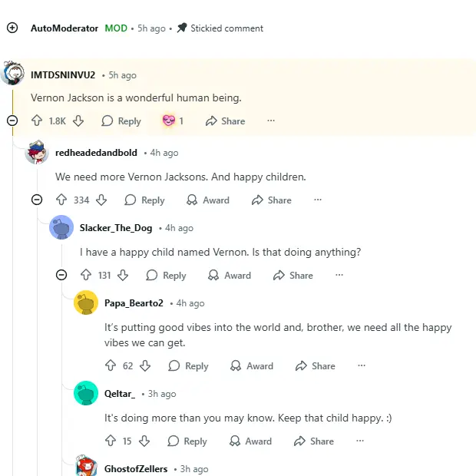Downvote IMTDSNINVU2's comment with 1.8K votes
476x476 pixels.
78,121
